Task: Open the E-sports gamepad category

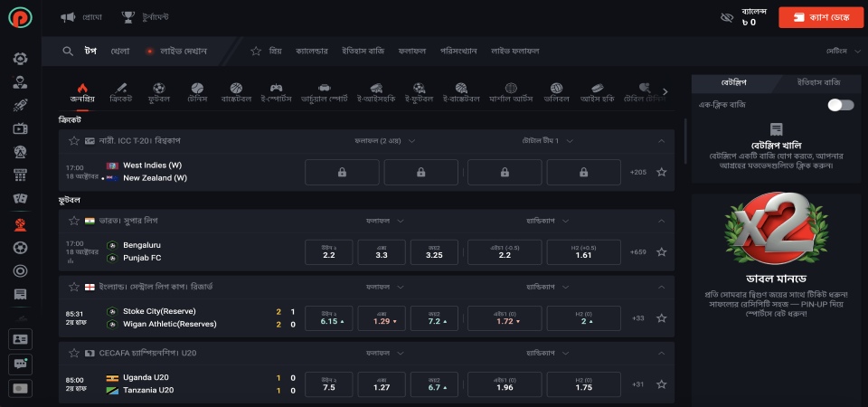Action: coord(276,92)
